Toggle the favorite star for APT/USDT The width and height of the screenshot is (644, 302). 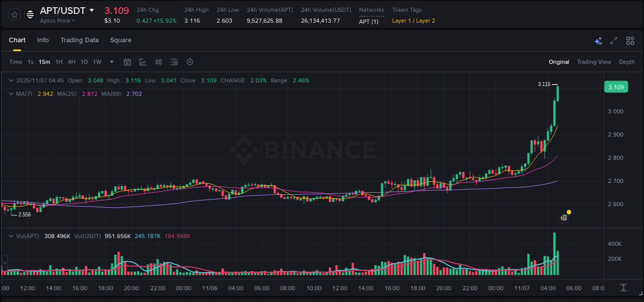14,14
